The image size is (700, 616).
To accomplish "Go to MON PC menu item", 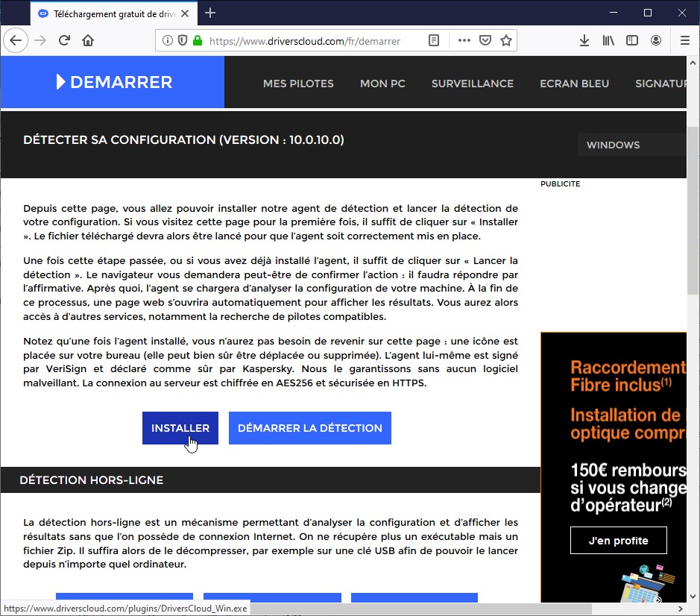I will point(382,84).
